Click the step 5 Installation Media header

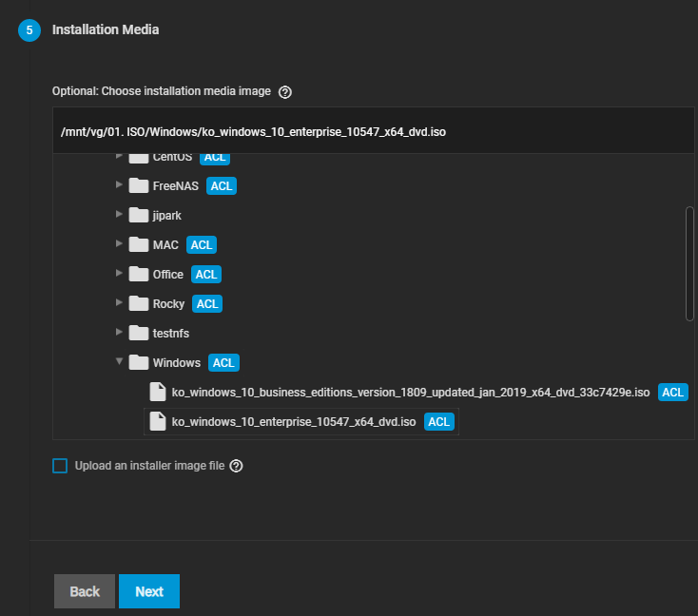pyautogui.click(x=105, y=30)
